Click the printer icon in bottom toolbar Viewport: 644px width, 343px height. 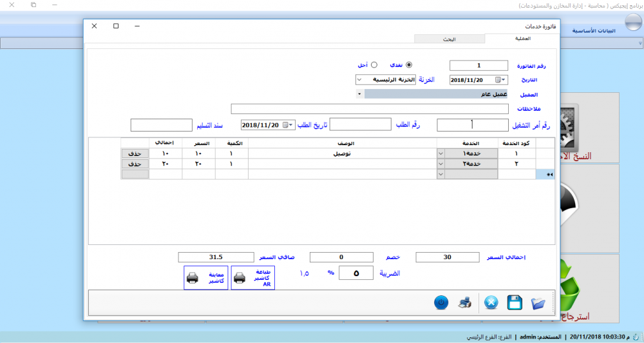click(465, 303)
